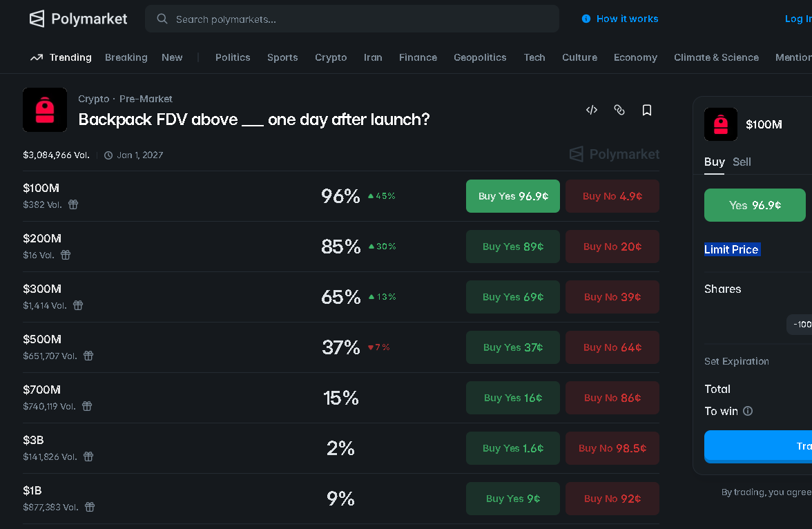Click the Log In link
The image size is (812, 529).
pyautogui.click(x=798, y=19)
